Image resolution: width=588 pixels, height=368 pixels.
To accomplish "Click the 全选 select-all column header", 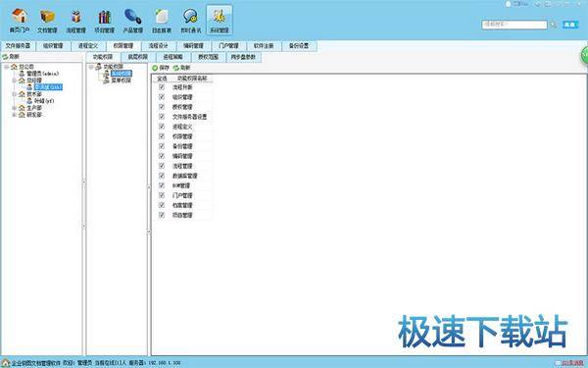I will click(162, 79).
